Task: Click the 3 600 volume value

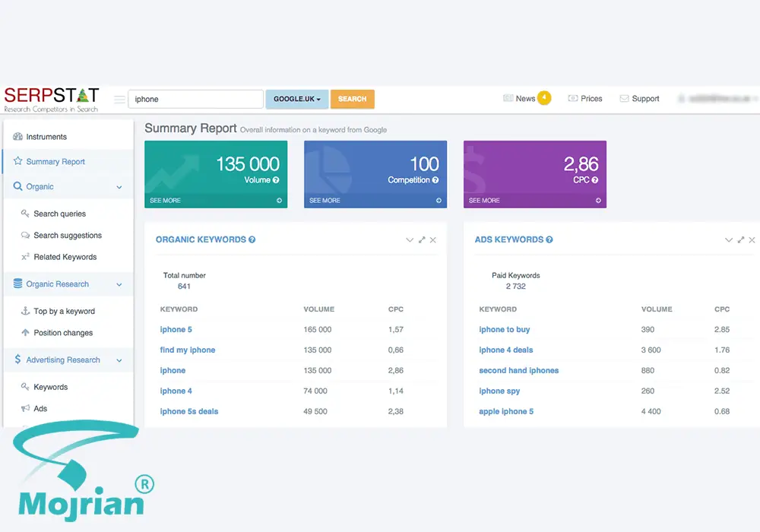Action: point(651,350)
